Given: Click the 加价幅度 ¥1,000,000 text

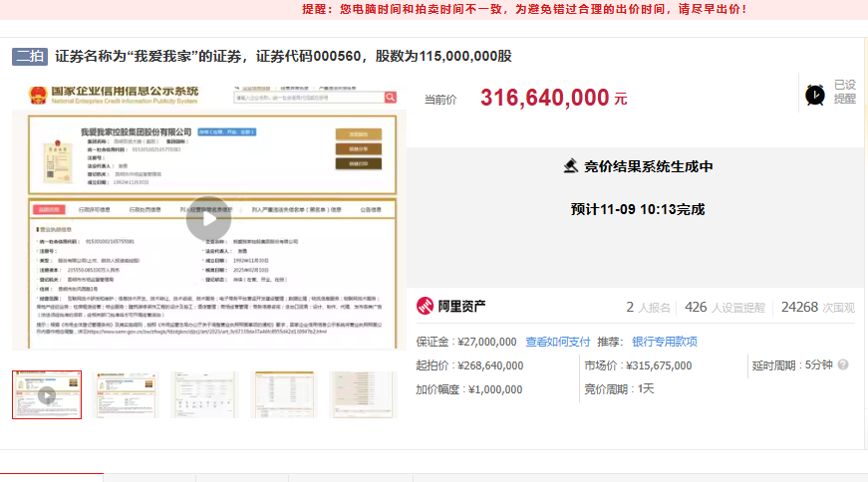Looking at the screenshot, I should pos(468,389).
